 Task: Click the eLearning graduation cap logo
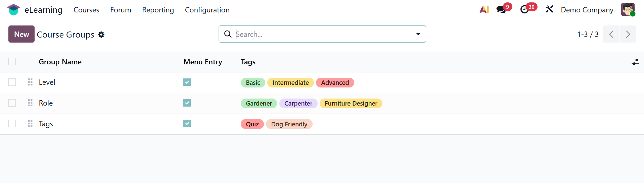13,10
